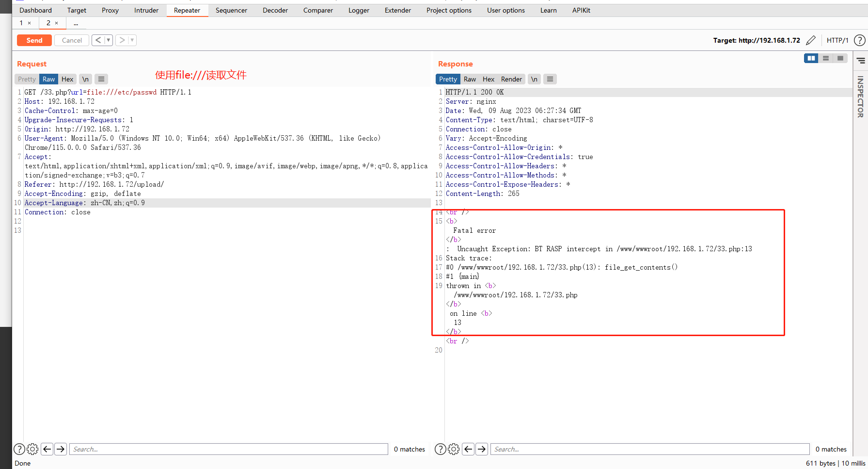Toggle non-printable characters in Request
This screenshot has width=868, height=469.
tap(85, 79)
